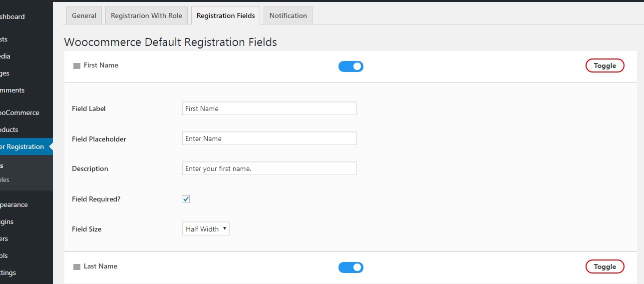Screen dimensions: 644x284
Task: Click the Field Placeholder input box
Action: pyautogui.click(x=269, y=138)
